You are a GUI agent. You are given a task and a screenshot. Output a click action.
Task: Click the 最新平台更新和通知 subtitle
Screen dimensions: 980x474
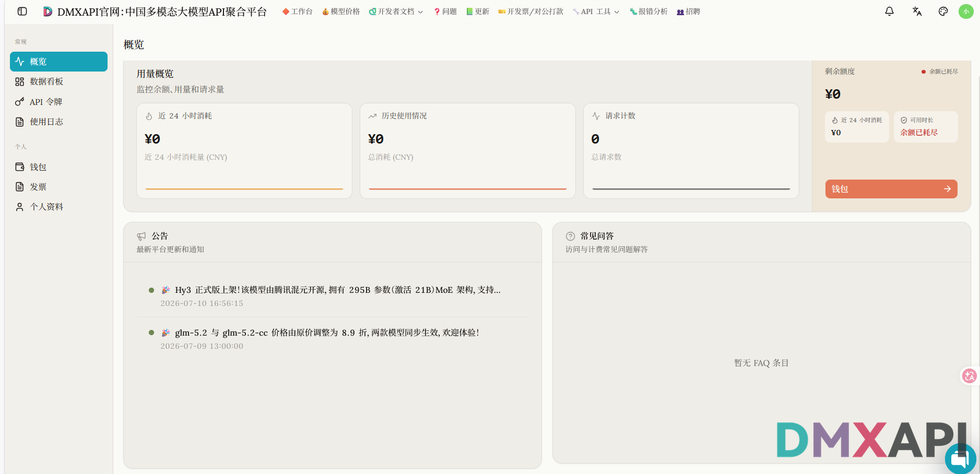pyautogui.click(x=170, y=250)
